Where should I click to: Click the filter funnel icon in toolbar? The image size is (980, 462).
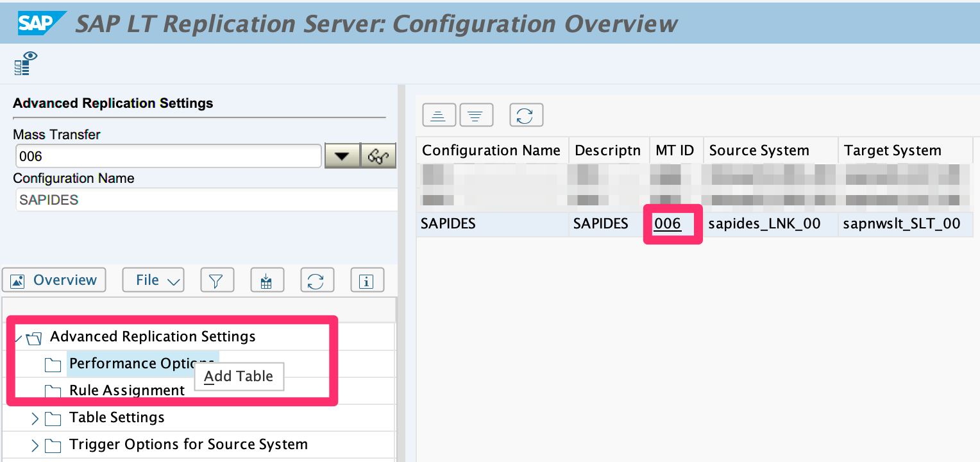click(x=217, y=280)
